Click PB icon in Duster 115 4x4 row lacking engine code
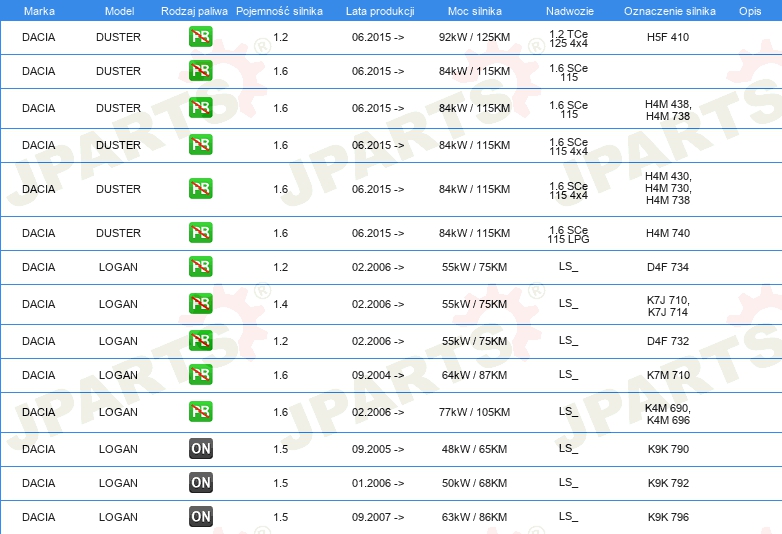Viewport: 782px width, 534px height. pyautogui.click(x=200, y=145)
